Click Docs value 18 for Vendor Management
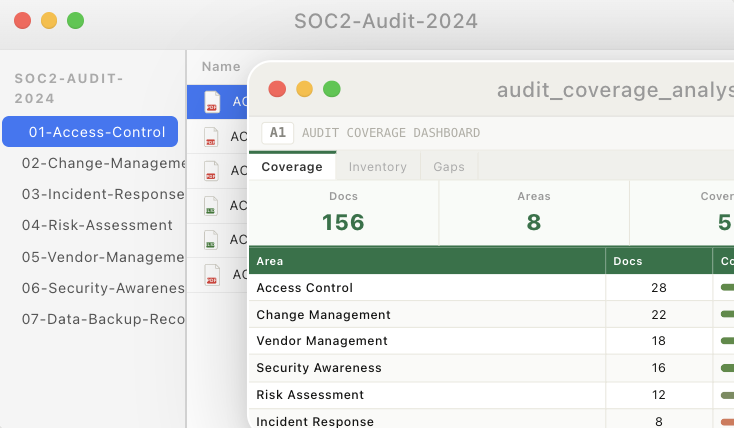This screenshot has width=734, height=428. [x=659, y=341]
